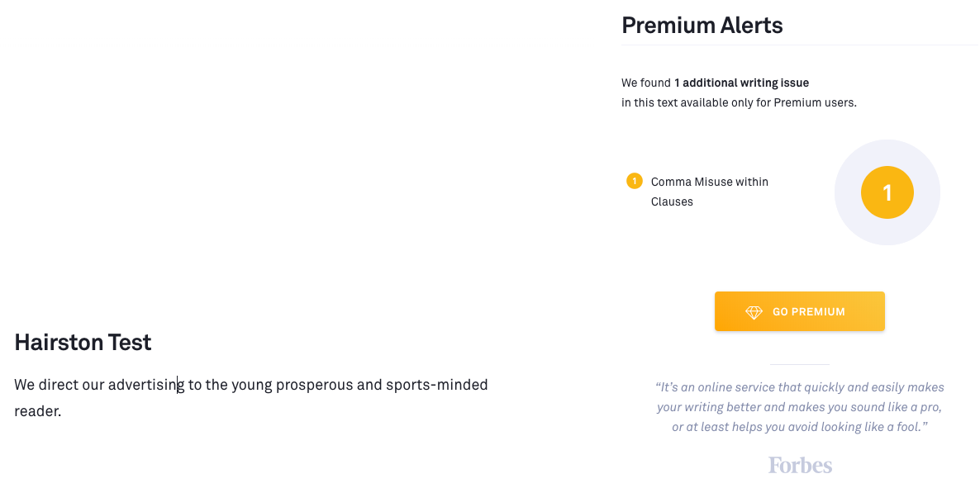Viewport: 980px width, 488px height.
Task: Click the word "young" in the document
Action: pyautogui.click(x=251, y=385)
